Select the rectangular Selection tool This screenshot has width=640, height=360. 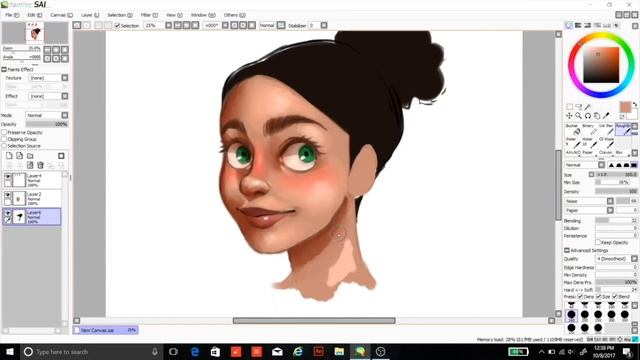point(569,107)
